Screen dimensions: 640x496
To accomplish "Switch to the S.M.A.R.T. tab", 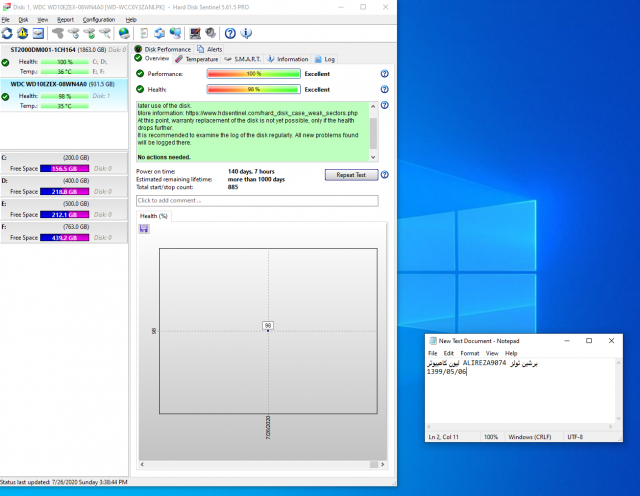I will (244, 59).
